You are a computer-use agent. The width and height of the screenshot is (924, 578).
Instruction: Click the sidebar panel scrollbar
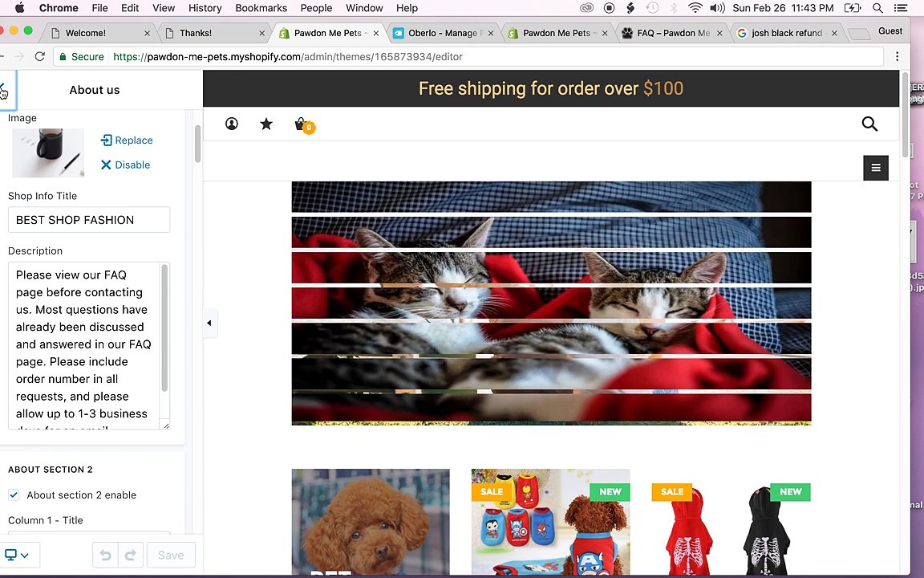coord(197,144)
